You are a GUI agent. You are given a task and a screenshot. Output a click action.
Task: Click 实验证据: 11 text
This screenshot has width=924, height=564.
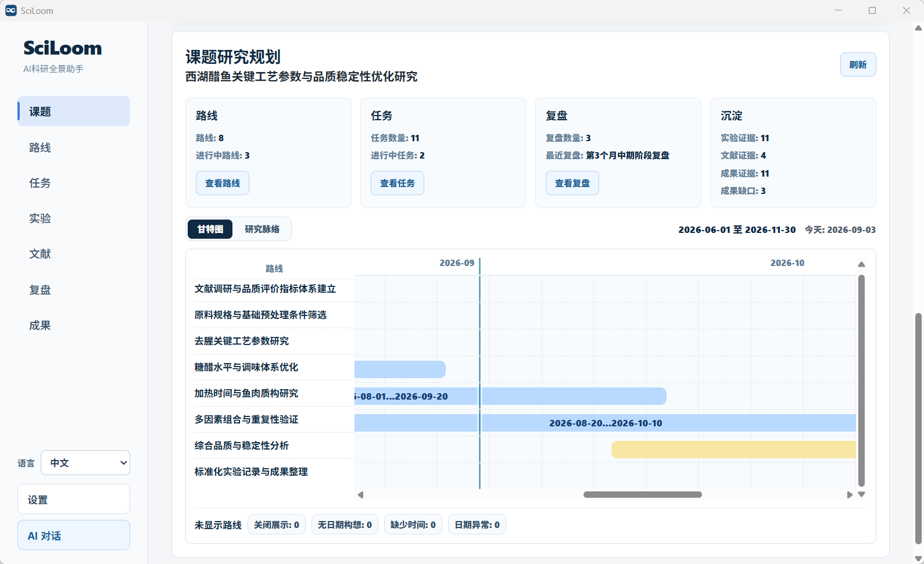pyautogui.click(x=744, y=138)
